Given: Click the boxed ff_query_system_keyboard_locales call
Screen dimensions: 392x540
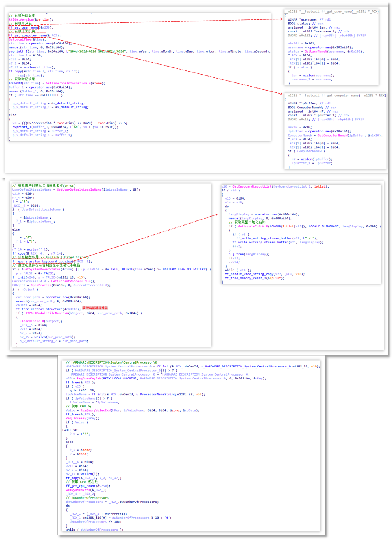Looking at the screenshot, I should tap(42, 261).
